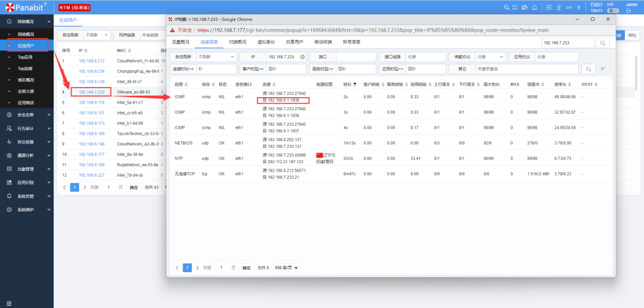644x308 pixels.
Task: Click the popup page number input
Action: coord(221,268)
